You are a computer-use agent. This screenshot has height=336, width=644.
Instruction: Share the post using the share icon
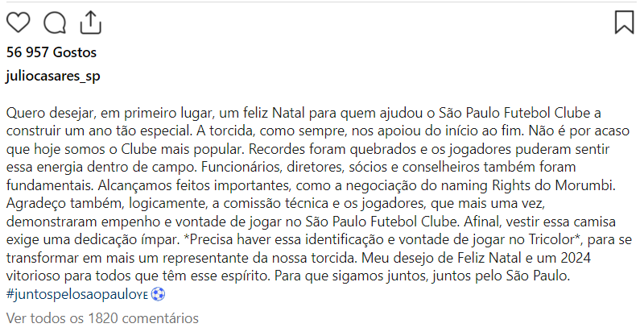click(91, 22)
